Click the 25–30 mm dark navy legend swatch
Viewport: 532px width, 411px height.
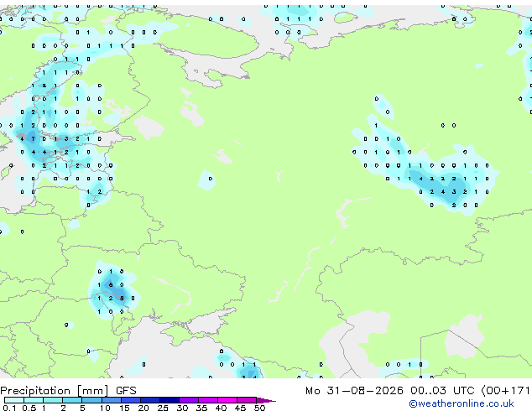[170, 400]
